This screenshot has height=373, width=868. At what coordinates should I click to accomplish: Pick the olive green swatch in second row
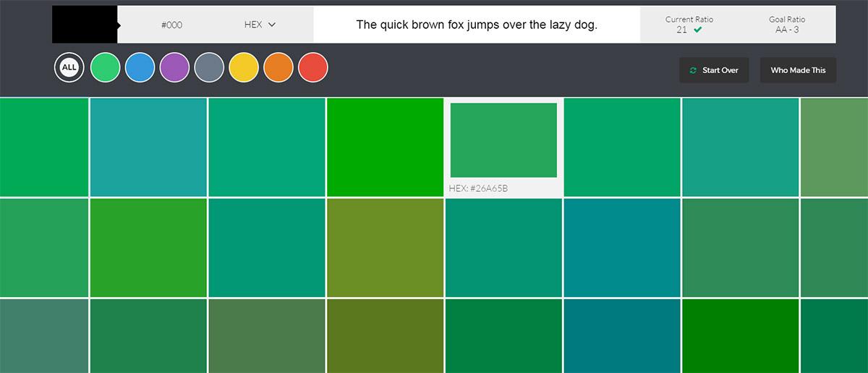click(385, 248)
